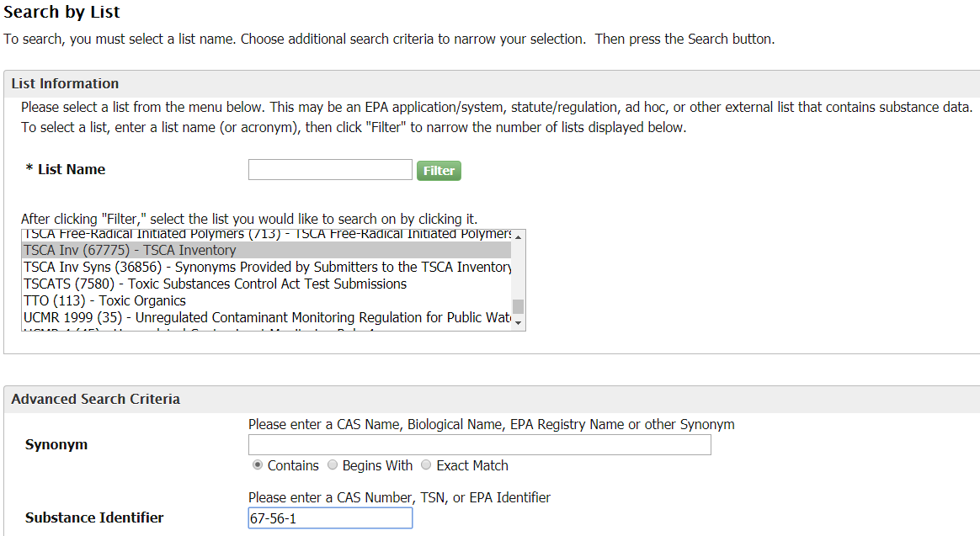
Task: Click the partially visible last list entry
Action: tap(210, 329)
